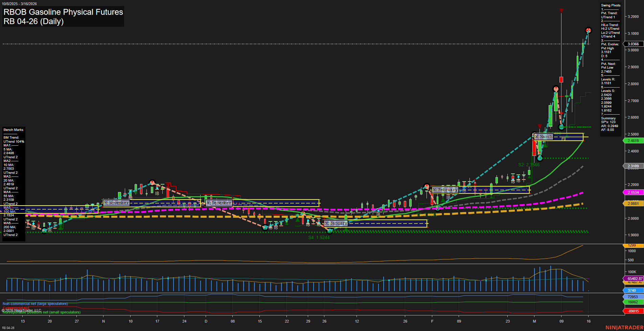Open the Swing Pivots panel header

611,5
